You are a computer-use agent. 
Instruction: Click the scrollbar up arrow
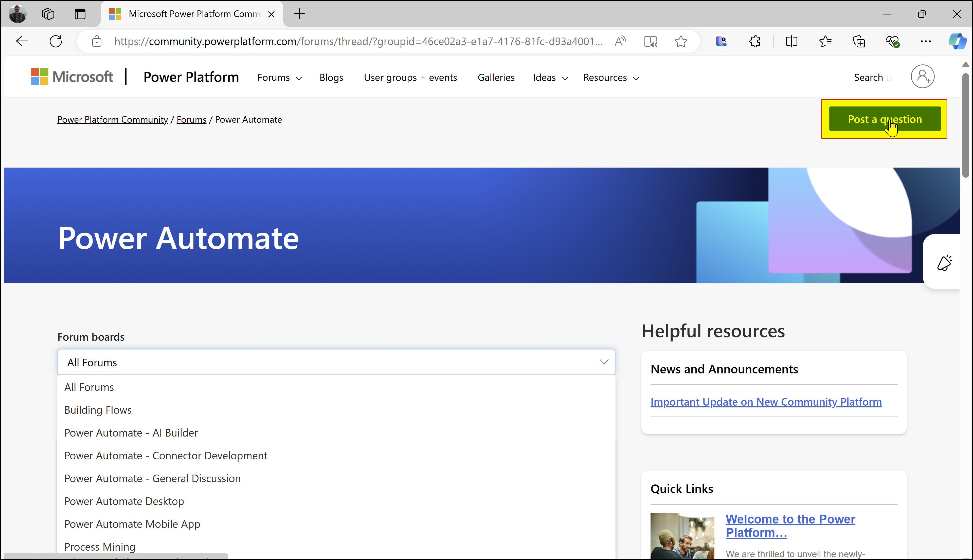click(966, 65)
